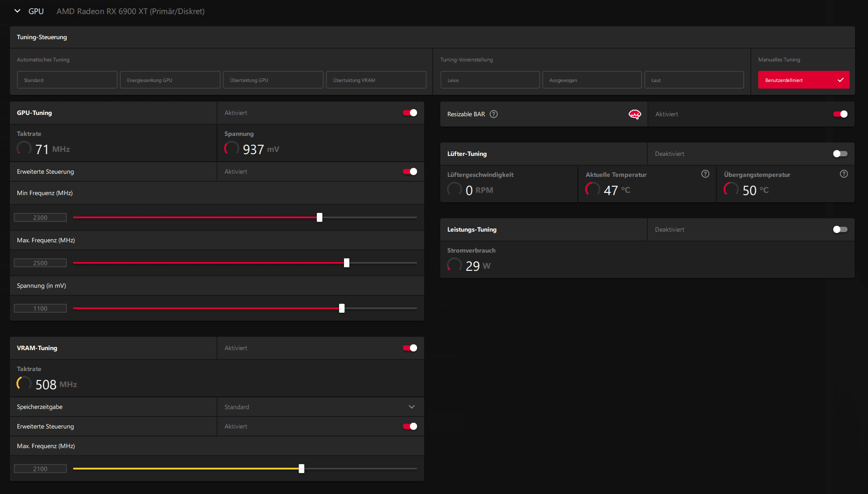Click help icon for Aktuelle Temperatur

(x=705, y=174)
